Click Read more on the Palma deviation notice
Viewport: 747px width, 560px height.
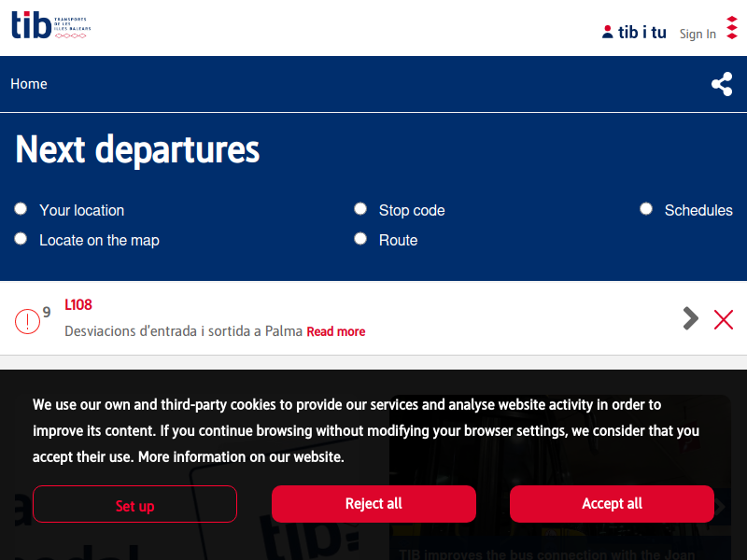pyautogui.click(x=336, y=331)
